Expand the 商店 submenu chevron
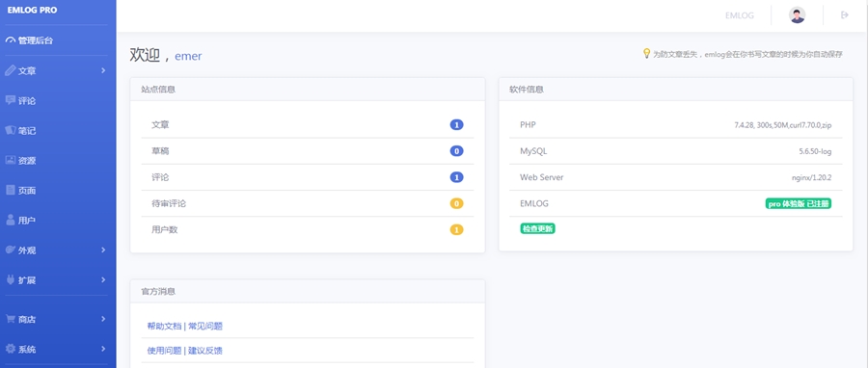Image resolution: width=868 pixels, height=368 pixels. 103,320
